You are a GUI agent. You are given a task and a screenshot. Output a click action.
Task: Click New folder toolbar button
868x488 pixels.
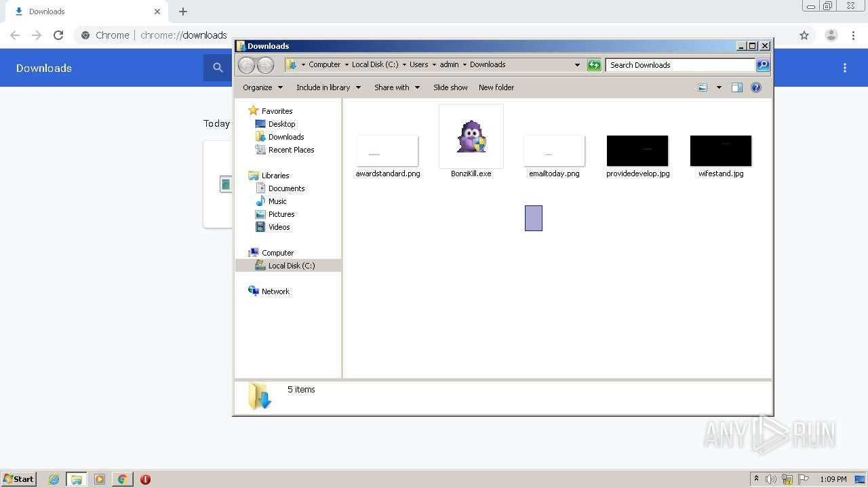496,87
